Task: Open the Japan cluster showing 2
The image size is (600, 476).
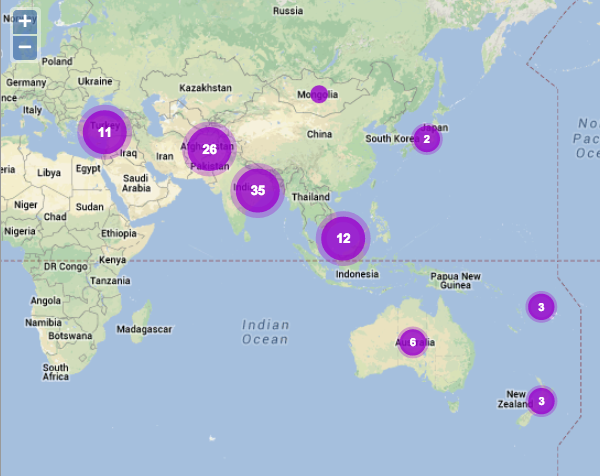Action: click(x=427, y=139)
